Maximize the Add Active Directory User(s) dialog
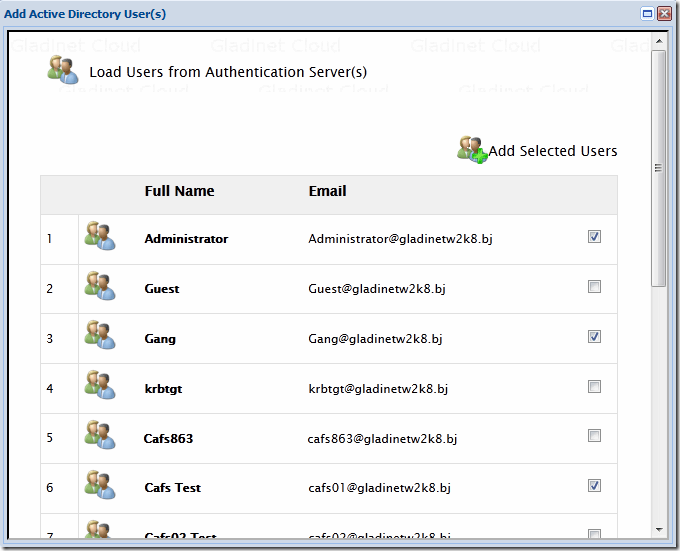Screen dimensions: 680x551 (x=647, y=13)
